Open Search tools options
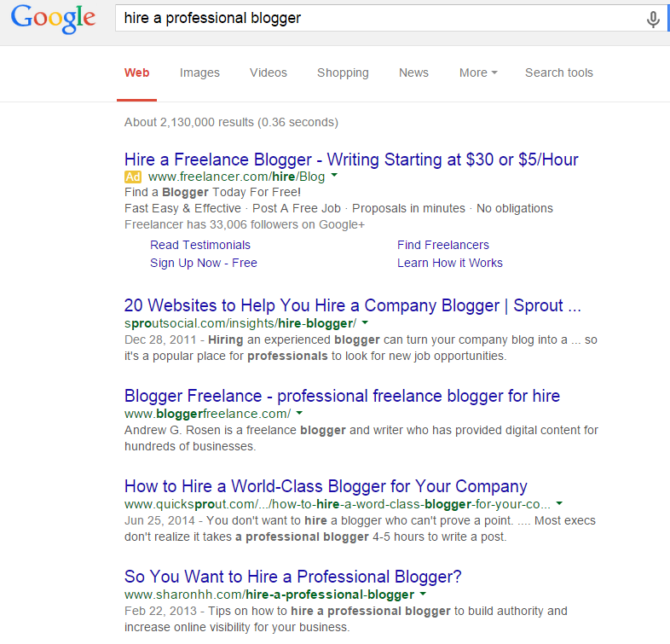This screenshot has width=670, height=644. coord(558,73)
